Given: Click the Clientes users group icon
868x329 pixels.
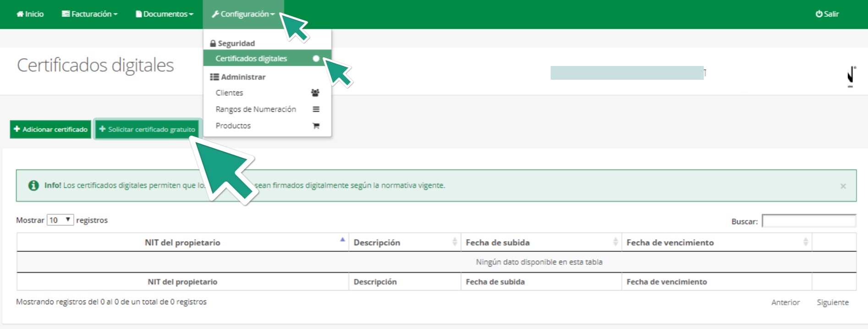Looking at the screenshot, I should point(315,93).
